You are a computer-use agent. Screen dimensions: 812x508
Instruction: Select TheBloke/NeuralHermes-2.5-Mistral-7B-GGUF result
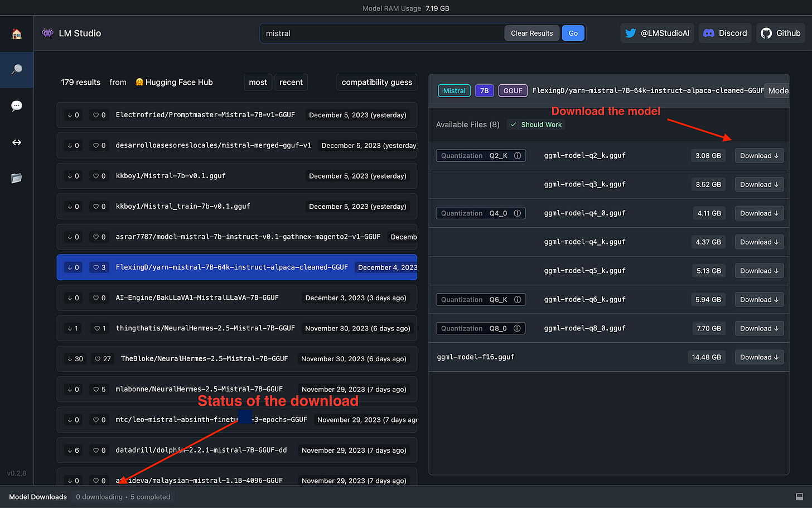(x=237, y=358)
